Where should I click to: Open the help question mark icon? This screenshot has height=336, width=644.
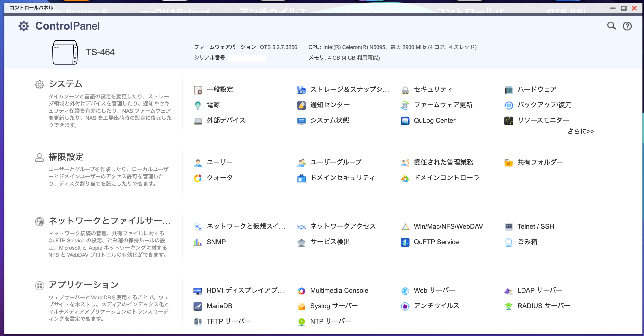(627, 26)
